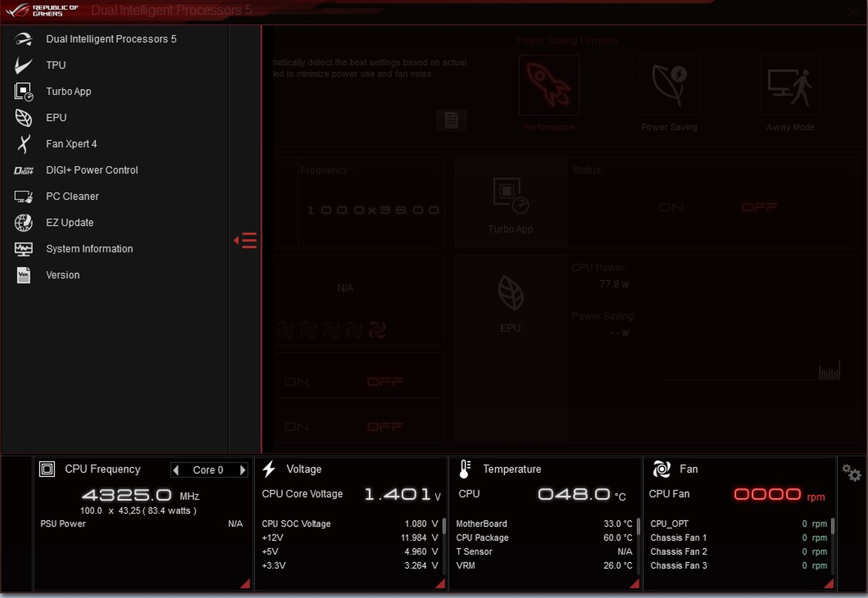The image size is (868, 598).
Task: Click the Temperature thermometer icon
Action: pos(465,469)
